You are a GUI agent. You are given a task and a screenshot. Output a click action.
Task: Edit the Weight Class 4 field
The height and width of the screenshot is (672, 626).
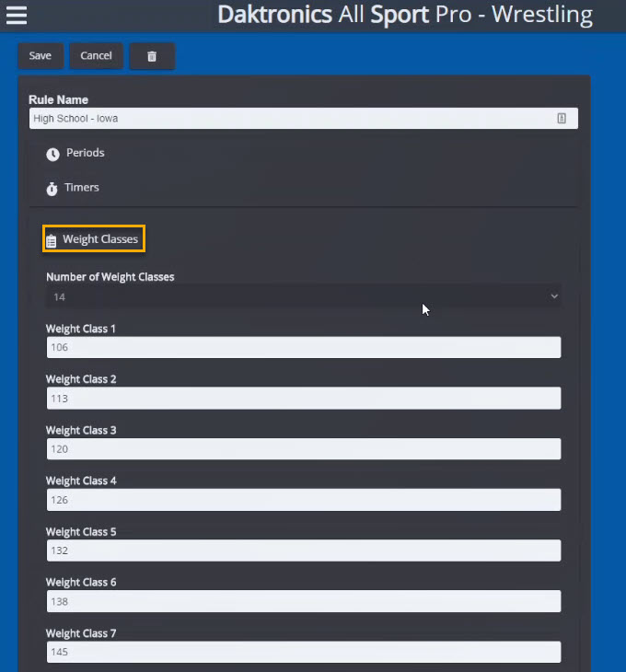click(x=303, y=500)
